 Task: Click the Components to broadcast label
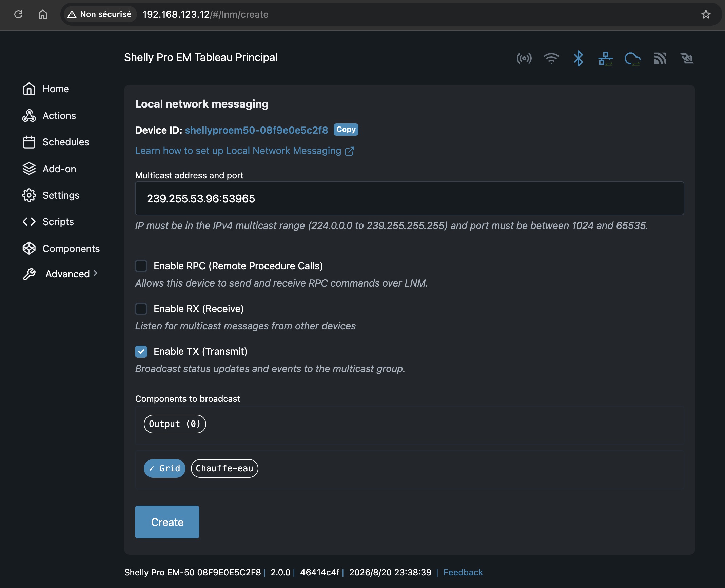click(188, 399)
